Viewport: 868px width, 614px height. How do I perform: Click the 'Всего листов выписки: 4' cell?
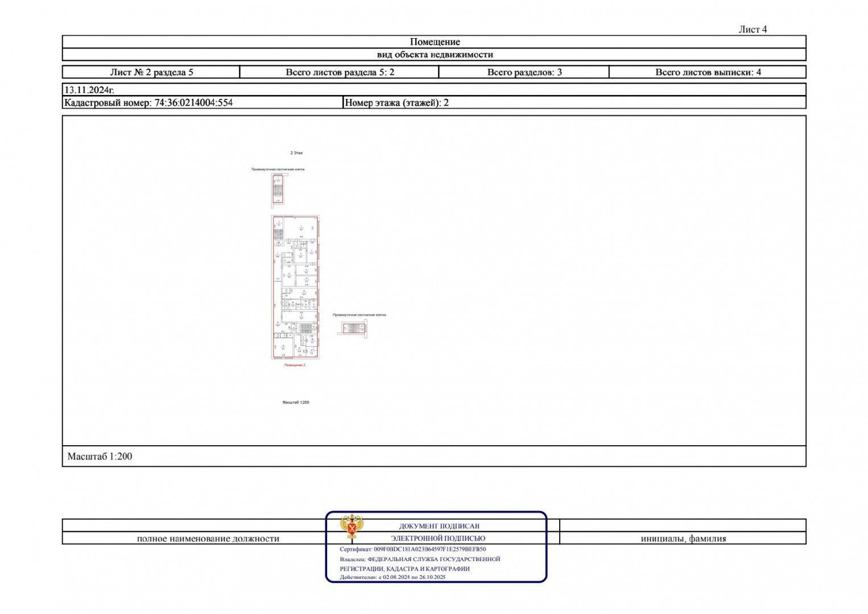(x=708, y=72)
